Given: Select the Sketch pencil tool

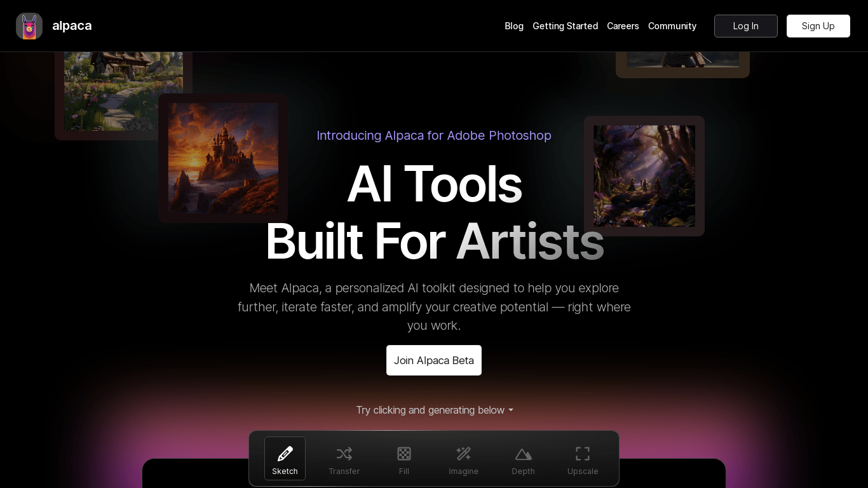Looking at the screenshot, I should [x=285, y=458].
